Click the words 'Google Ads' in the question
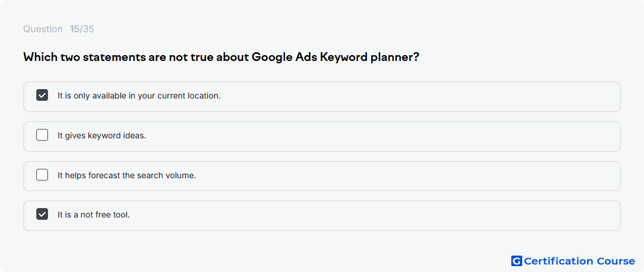 (284, 57)
